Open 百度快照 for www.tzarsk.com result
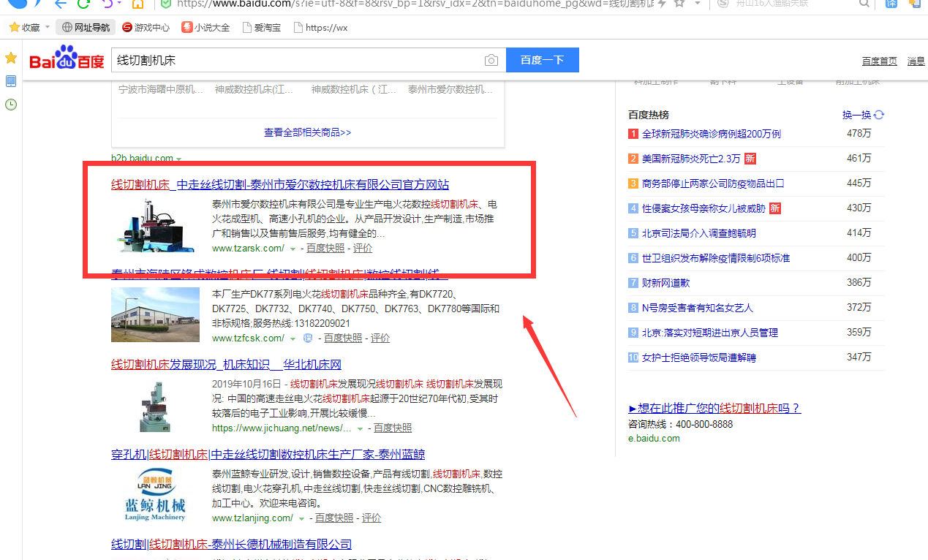Image resolution: width=928 pixels, height=560 pixels. pyautogui.click(x=325, y=249)
